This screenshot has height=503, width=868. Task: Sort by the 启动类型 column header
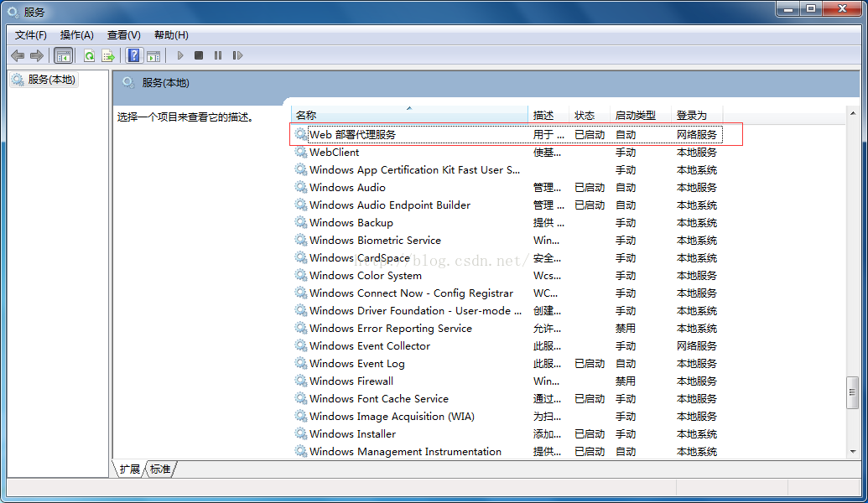641,115
